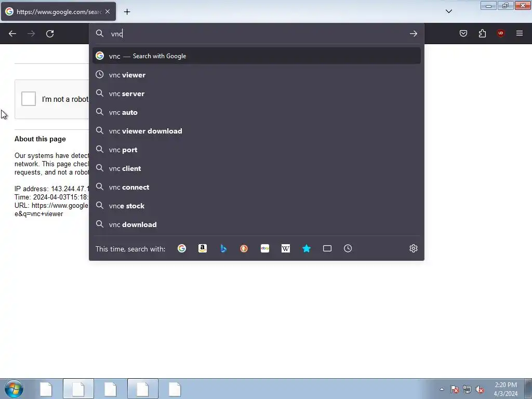
Task: Select the 'vnc auto' suggestion
Action: point(257,112)
